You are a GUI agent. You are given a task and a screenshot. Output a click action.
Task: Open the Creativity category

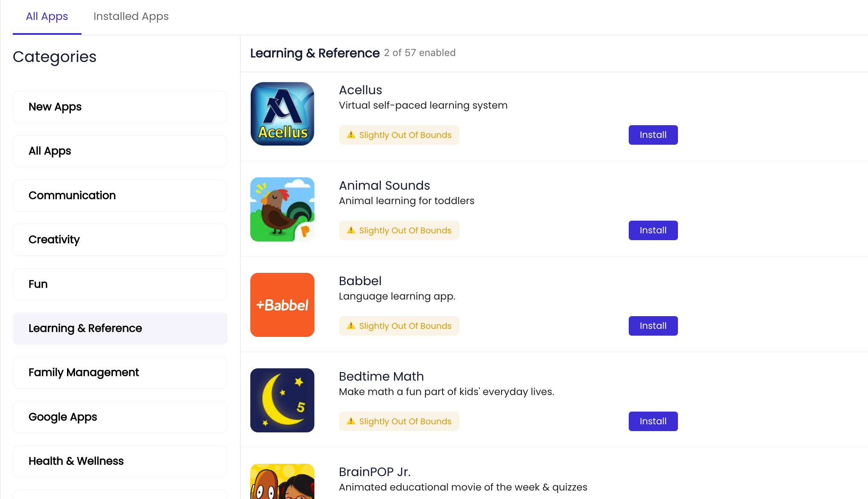pyautogui.click(x=120, y=240)
